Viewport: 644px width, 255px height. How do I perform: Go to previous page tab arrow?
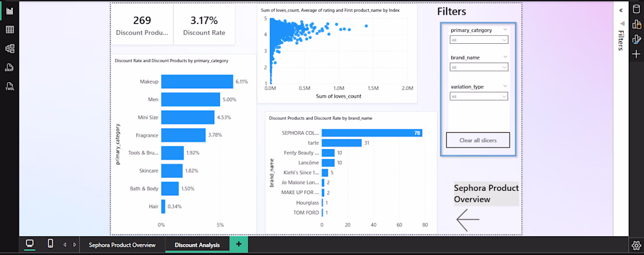pos(64,244)
